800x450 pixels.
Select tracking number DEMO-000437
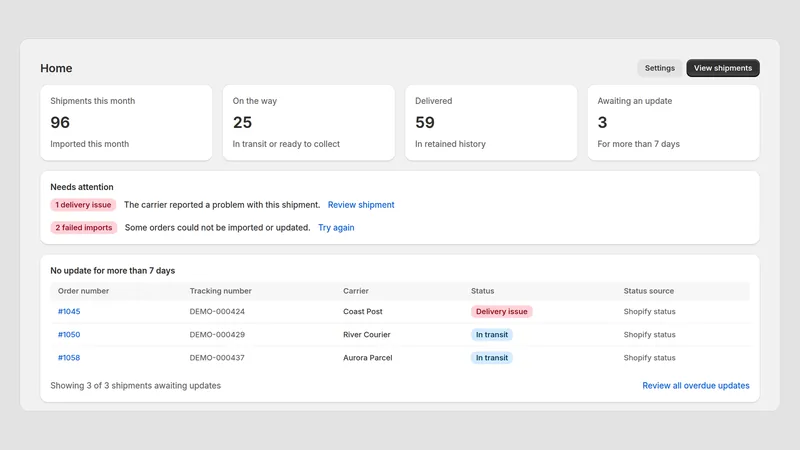[x=217, y=358]
